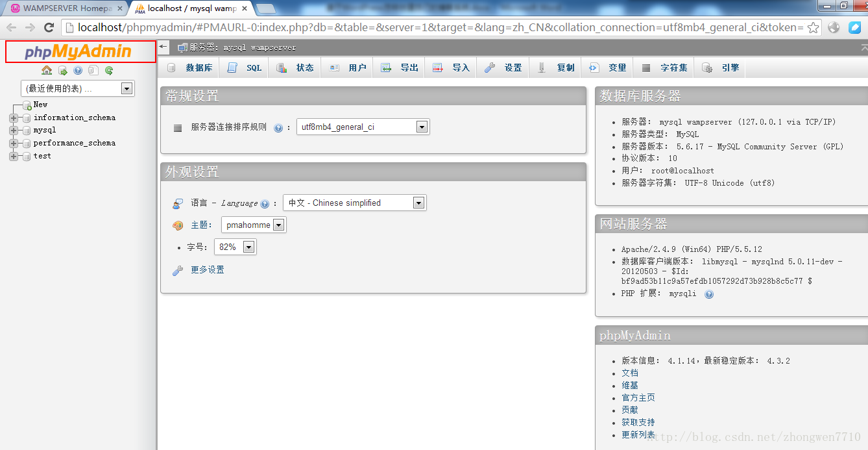Click database icon next to test

point(27,156)
